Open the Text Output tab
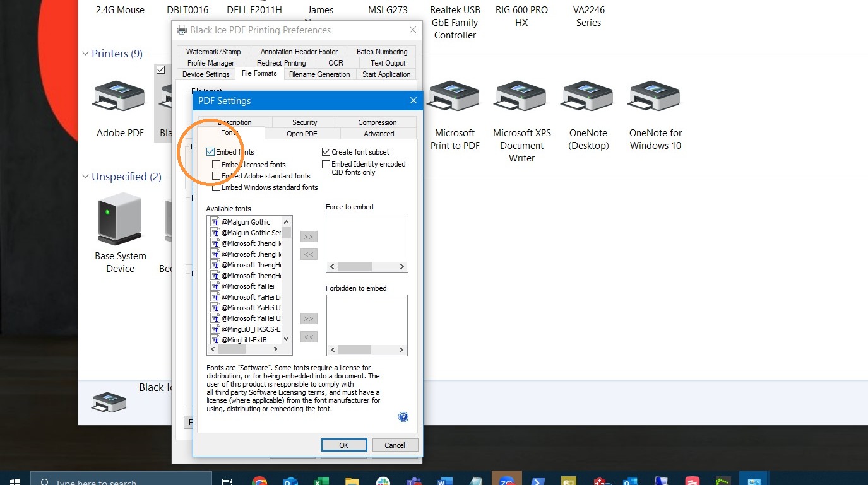This screenshot has width=868, height=485. coord(388,63)
